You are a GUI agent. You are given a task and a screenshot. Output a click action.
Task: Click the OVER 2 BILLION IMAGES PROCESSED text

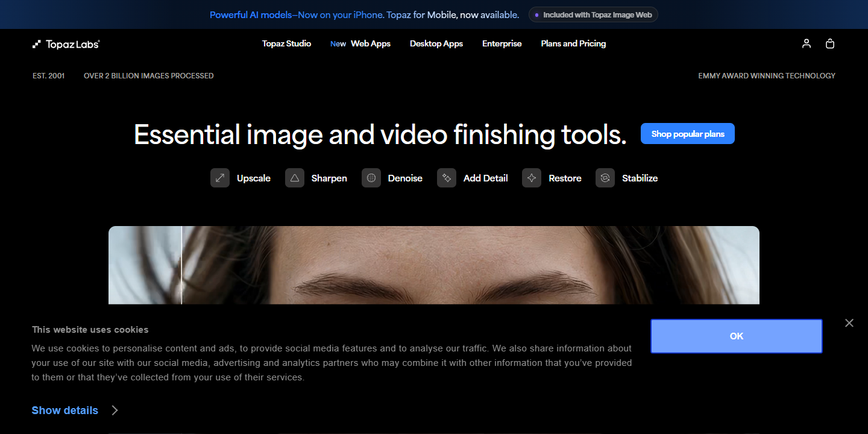(149, 76)
